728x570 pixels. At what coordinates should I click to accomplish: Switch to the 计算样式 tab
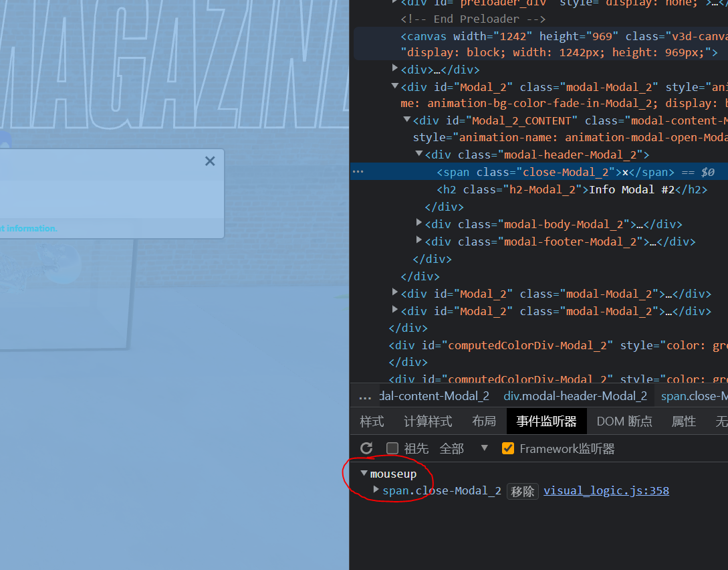428,421
